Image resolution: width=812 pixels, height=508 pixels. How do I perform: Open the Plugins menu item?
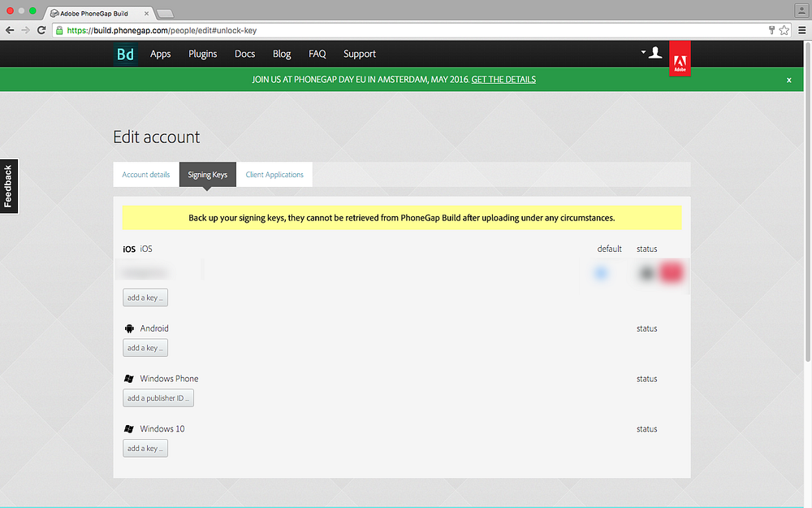(x=202, y=54)
